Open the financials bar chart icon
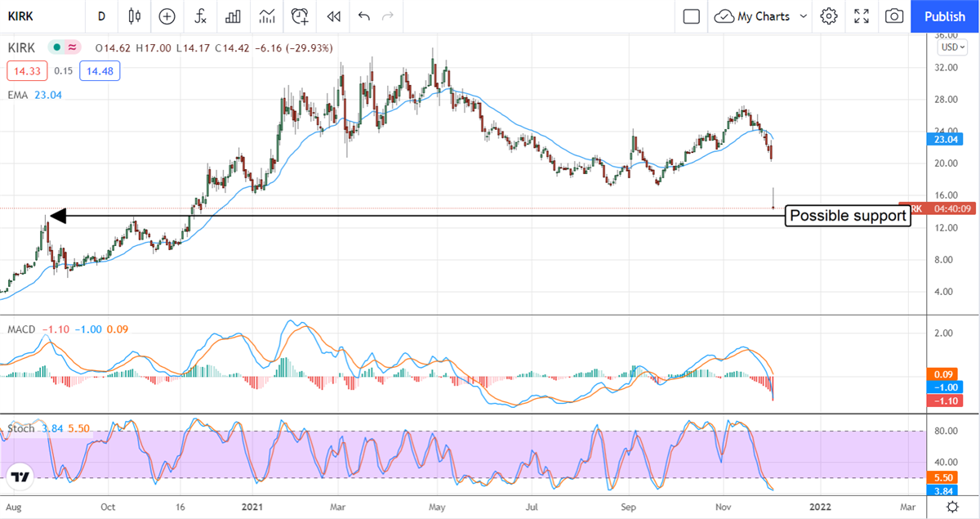This screenshot has height=519, width=980. pyautogui.click(x=233, y=16)
